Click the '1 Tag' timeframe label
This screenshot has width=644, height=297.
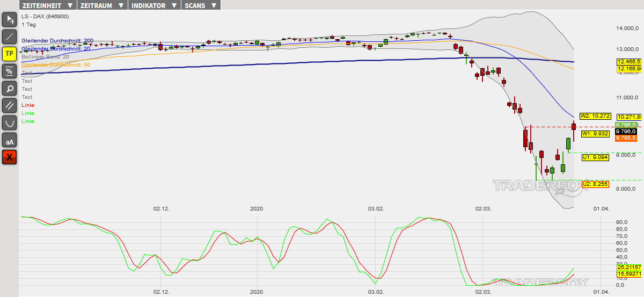pyautogui.click(x=28, y=25)
